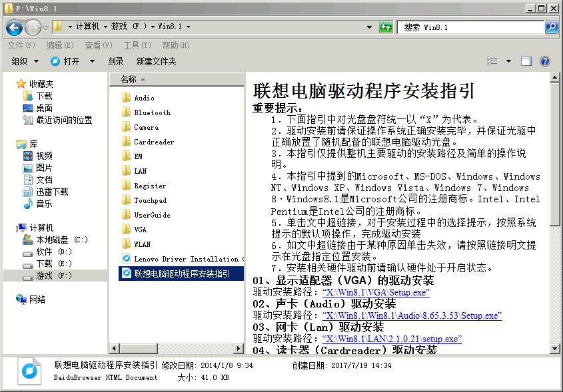
Task: Select the Touchpad folder
Action: 145,200
